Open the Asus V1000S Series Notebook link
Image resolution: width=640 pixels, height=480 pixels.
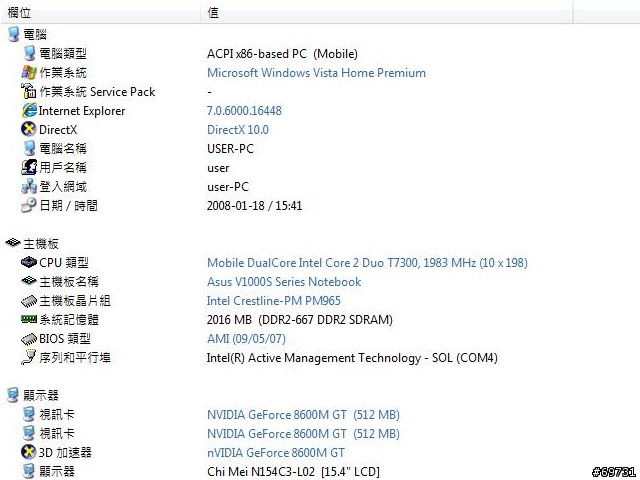coord(284,282)
